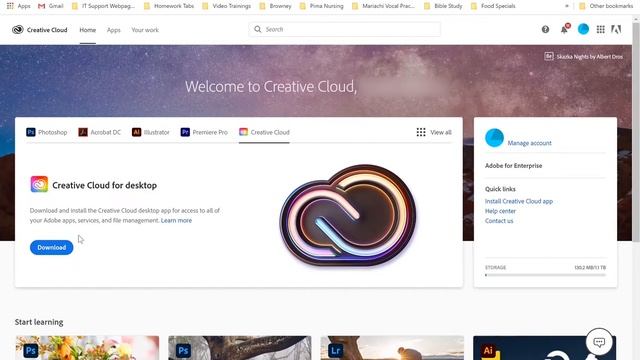Viewport: 640px width, 360px height.
Task: Click the Behance icon beside photo credit
Action: click(x=549, y=56)
